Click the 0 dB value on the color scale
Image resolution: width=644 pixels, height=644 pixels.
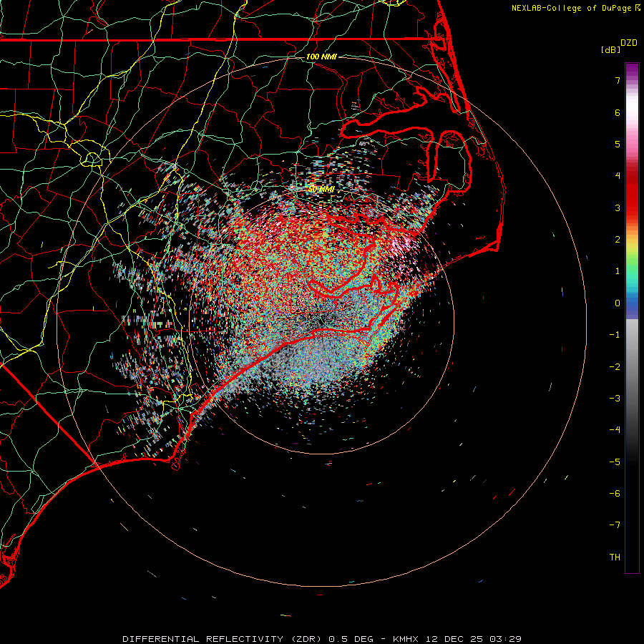[x=618, y=303]
